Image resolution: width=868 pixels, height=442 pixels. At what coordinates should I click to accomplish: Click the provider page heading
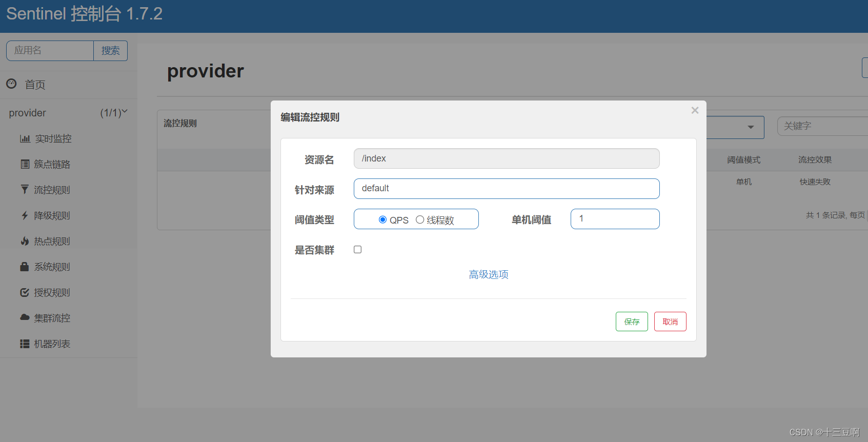(206, 71)
